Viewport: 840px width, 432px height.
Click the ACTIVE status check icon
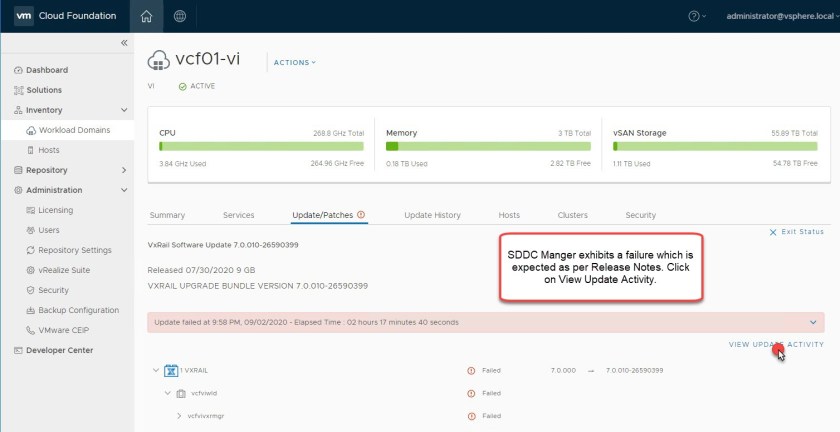182,86
